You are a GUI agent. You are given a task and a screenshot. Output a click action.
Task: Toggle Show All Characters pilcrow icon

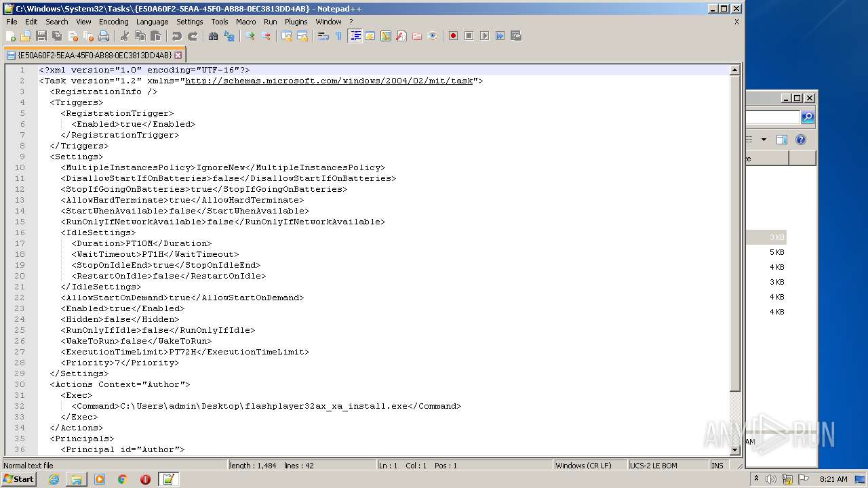pyautogui.click(x=338, y=36)
